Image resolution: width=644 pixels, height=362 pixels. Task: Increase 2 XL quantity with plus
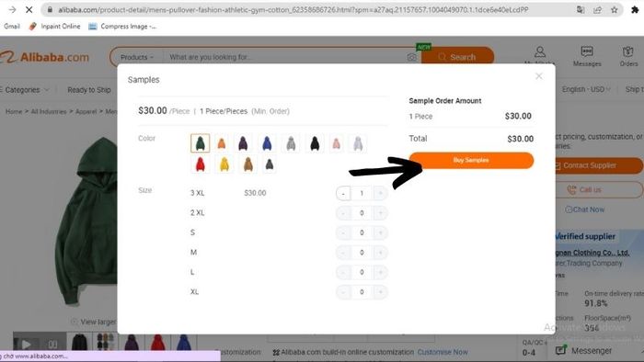pos(380,213)
